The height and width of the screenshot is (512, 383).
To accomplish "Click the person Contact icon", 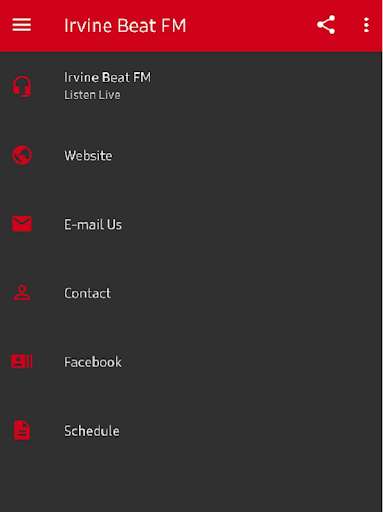I will tap(22, 293).
